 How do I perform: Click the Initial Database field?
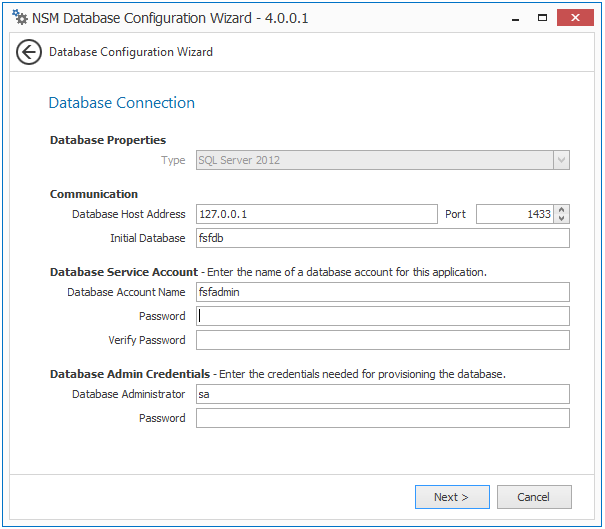tap(382, 238)
